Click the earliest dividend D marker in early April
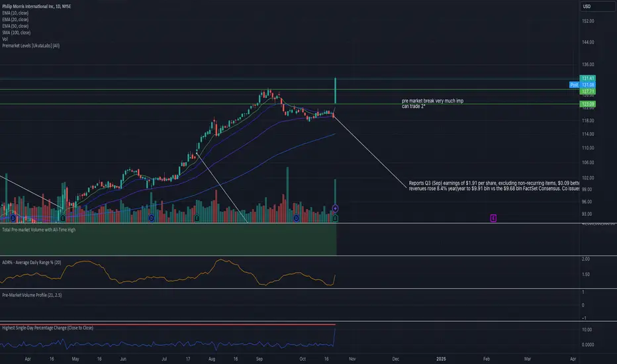 pyautogui.click(x=13, y=218)
